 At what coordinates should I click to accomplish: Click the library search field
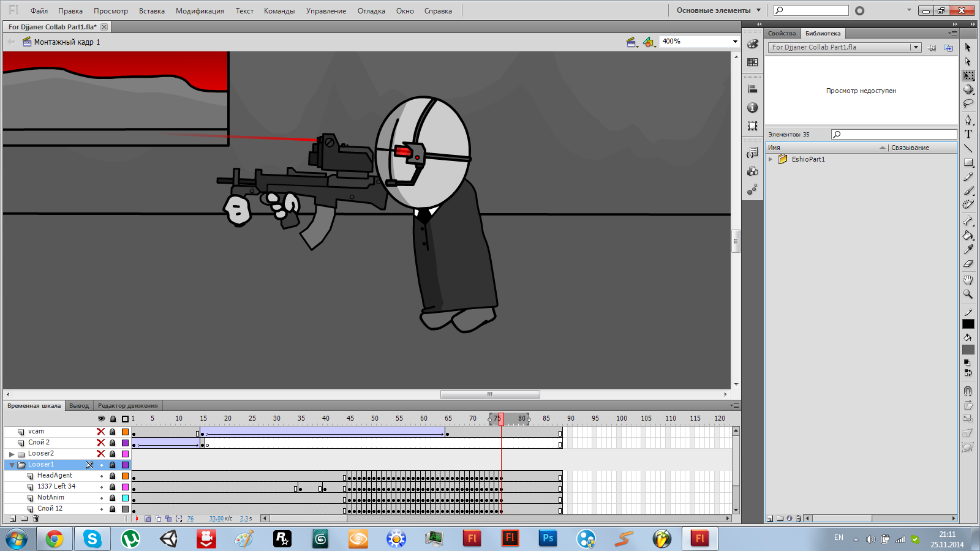894,134
